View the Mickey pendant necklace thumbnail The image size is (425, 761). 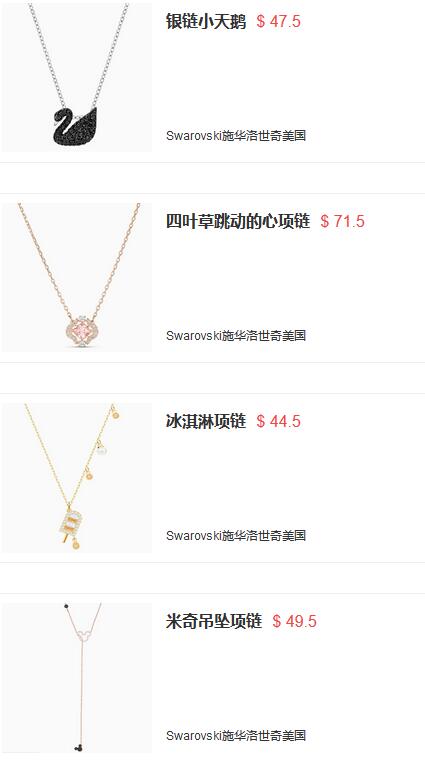point(77,678)
